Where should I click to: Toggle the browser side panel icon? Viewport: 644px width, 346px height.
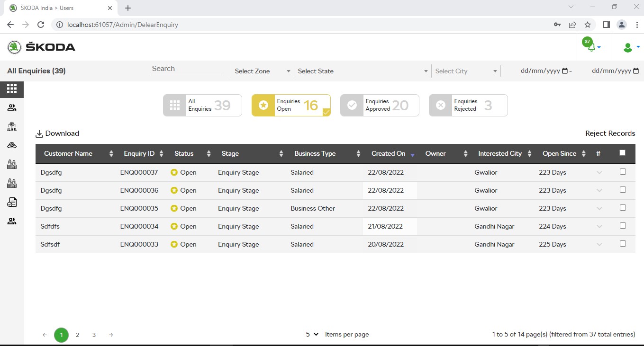point(606,25)
